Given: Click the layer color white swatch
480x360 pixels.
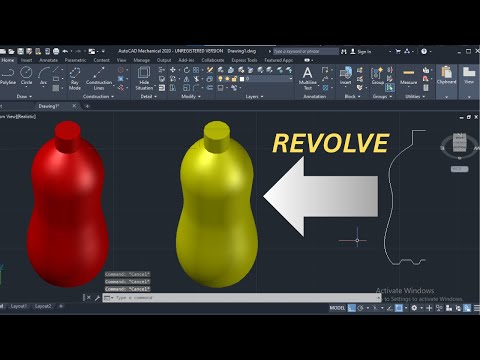Looking at the screenshot, I should (242, 79).
